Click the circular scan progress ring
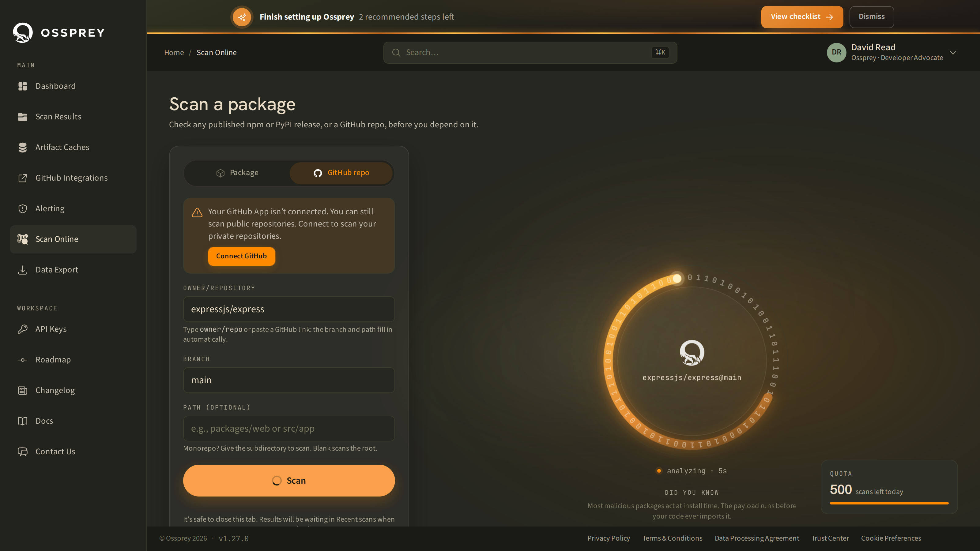The height and width of the screenshot is (551, 980). (692, 361)
